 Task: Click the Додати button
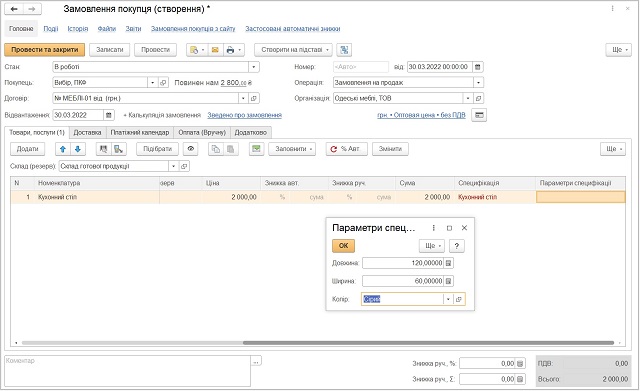[27, 149]
